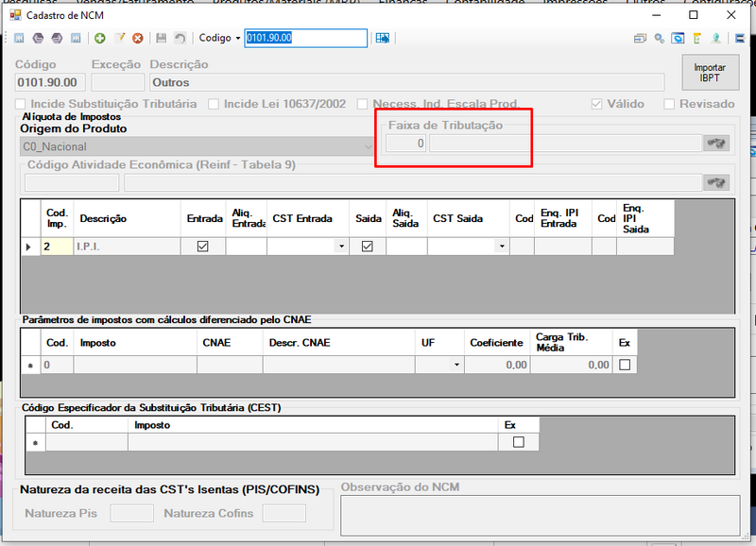Click the Coeficiente cell showing 0,00
This screenshot has height=546, width=756.
pos(497,365)
